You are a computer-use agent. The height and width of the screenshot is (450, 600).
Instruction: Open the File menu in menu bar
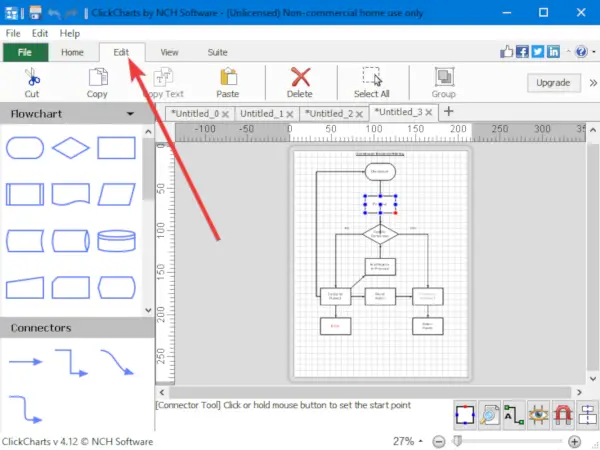[13, 33]
